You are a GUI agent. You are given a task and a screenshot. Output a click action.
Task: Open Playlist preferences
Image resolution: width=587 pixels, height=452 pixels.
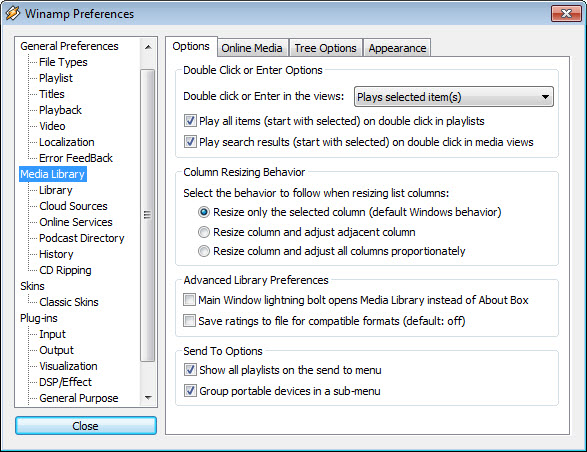point(56,78)
